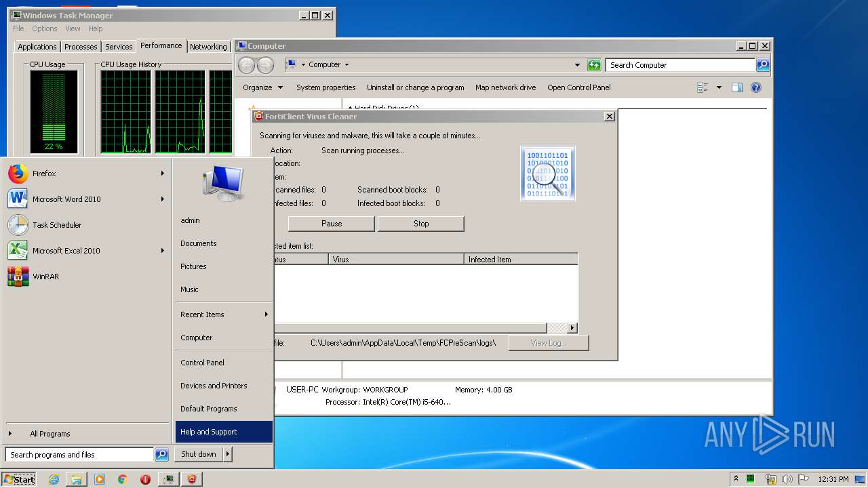Open address bar history dropdown
Screen dimensions: 868x488
[x=577, y=65]
